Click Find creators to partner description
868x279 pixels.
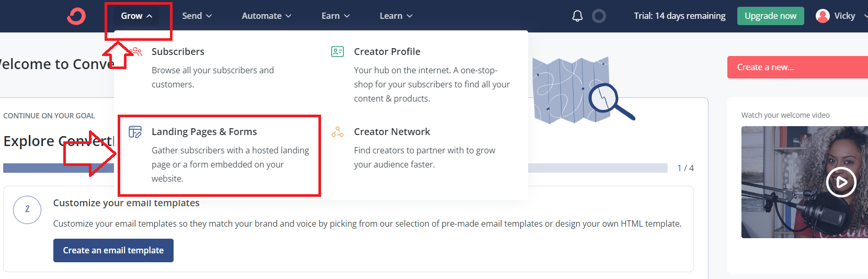point(425,158)
